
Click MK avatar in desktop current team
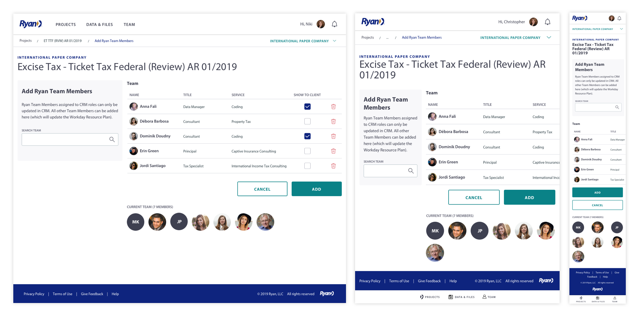coord(136,222)
